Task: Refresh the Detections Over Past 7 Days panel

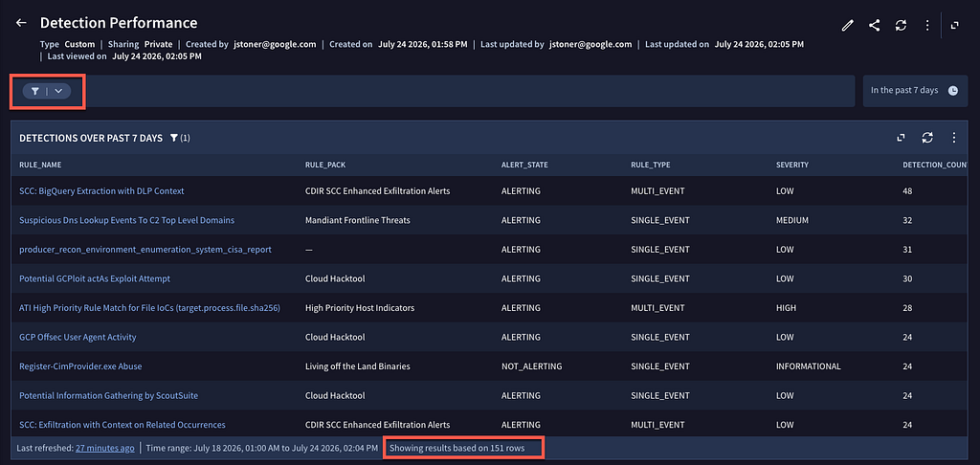Action: pos(927,138)
